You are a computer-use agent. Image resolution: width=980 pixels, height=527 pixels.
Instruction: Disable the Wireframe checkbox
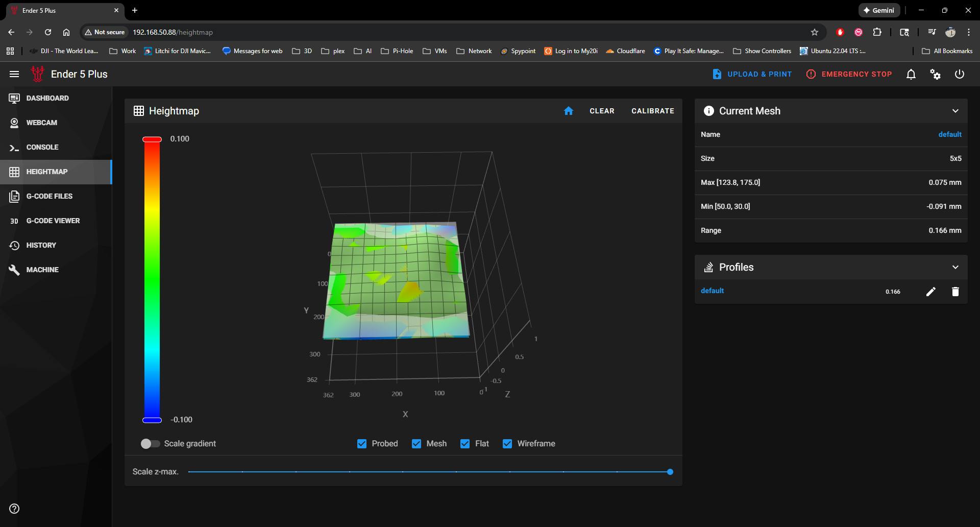click(507, 444)
